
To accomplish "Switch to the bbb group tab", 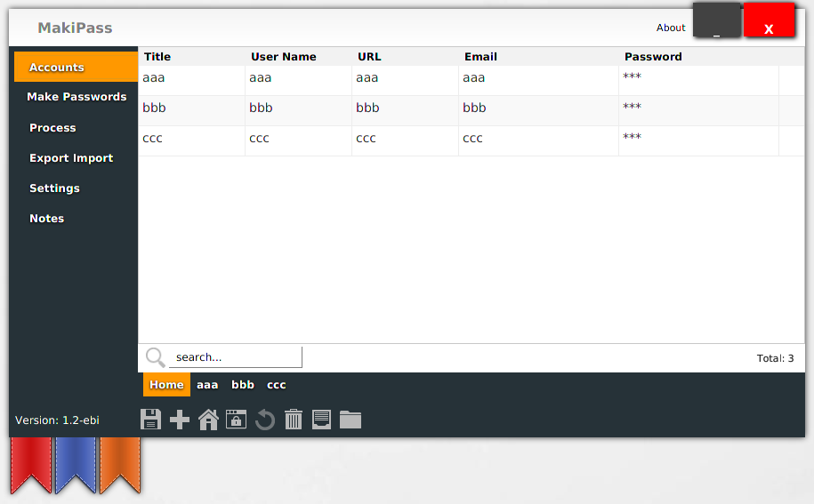I will pos(243,385).
